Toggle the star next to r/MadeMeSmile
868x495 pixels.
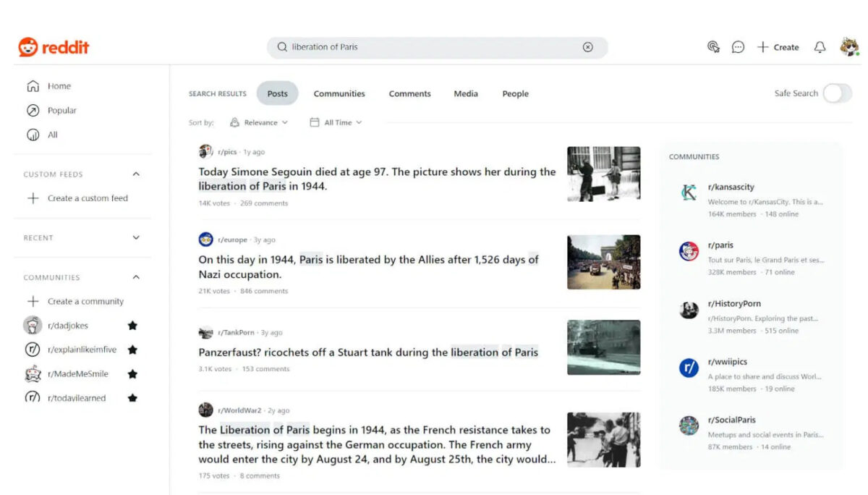[132, 373]
